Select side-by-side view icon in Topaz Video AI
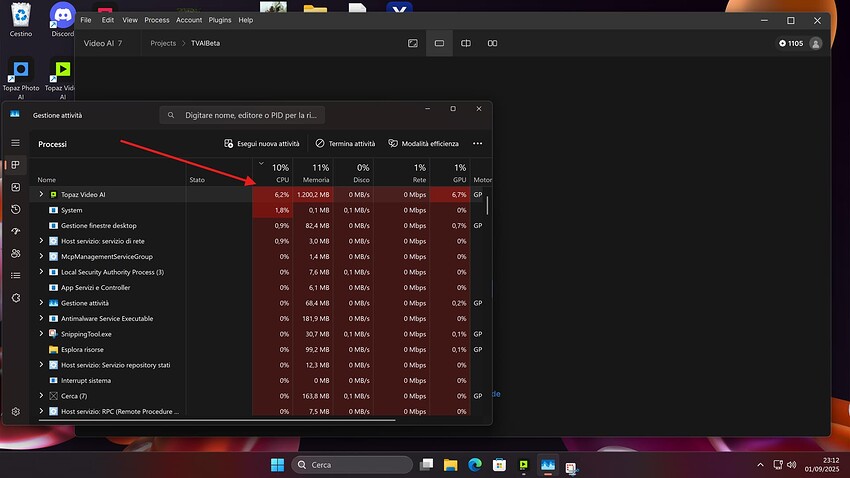Screen dimensions: 850x478 coord(492,43)
